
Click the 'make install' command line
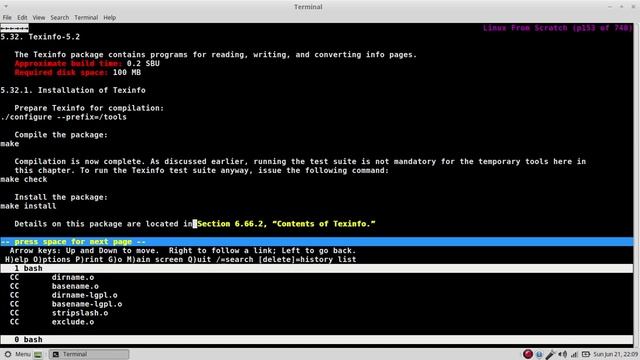click(x=29, y=206)
